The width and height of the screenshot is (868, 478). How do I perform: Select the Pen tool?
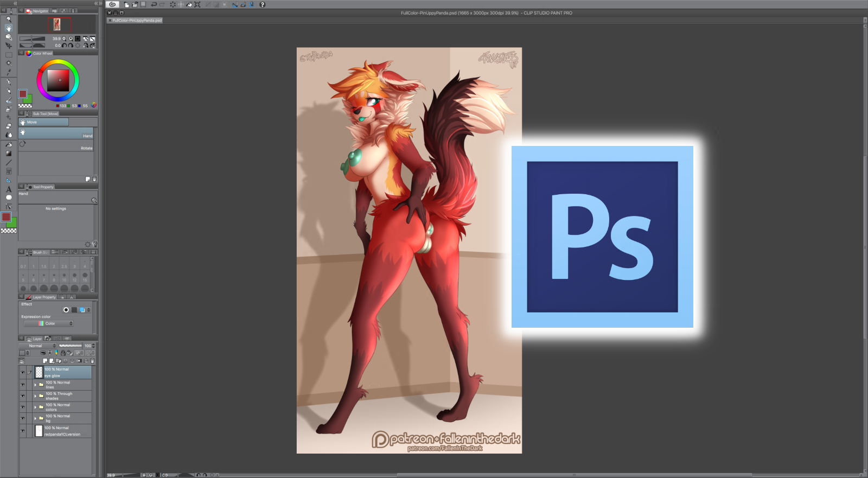[9, 82]
